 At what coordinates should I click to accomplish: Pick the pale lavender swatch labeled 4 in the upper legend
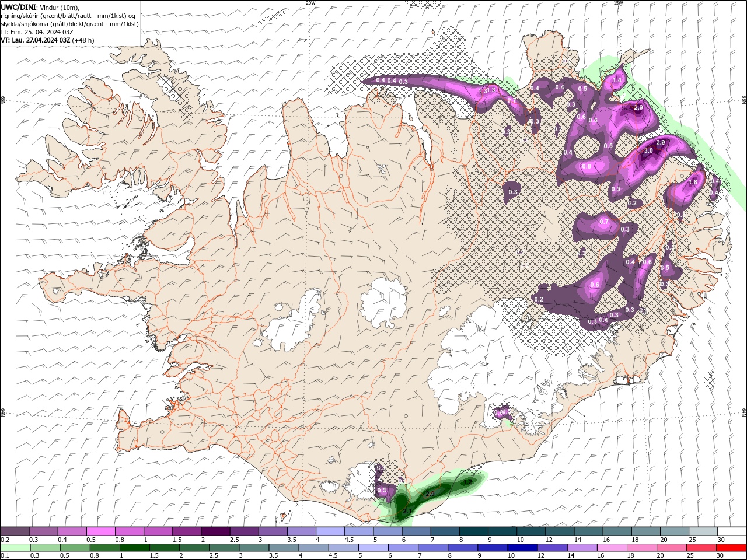click(x=330, y=531)
